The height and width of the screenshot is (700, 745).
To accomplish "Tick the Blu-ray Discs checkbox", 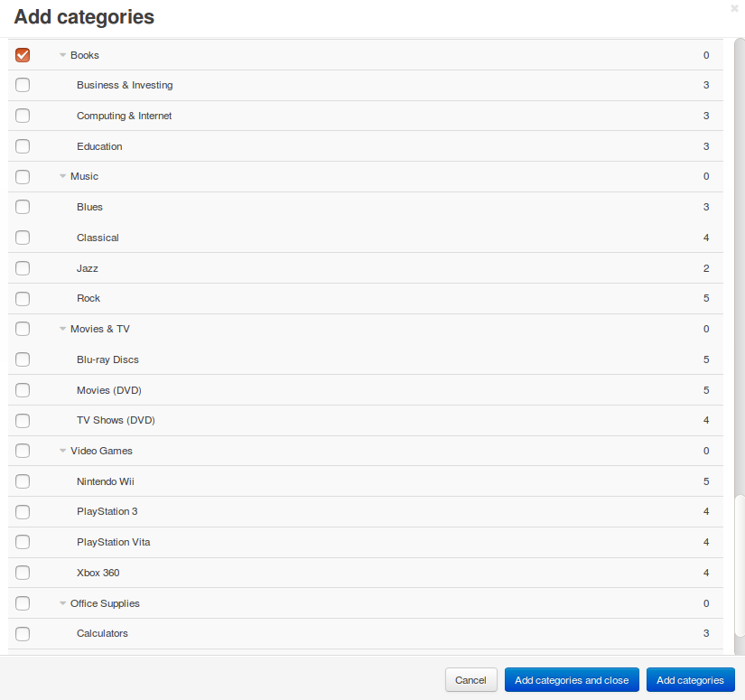I will pyautogui.click(x=23, y=359).
